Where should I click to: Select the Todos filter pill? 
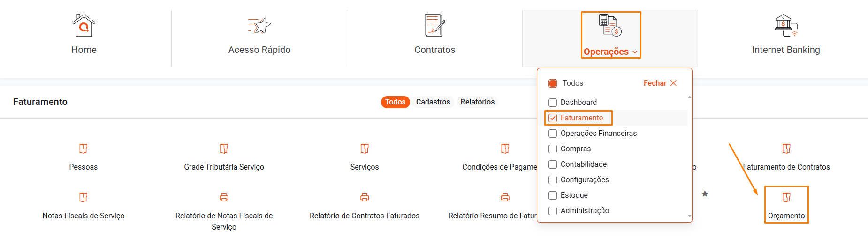point(395,102)
